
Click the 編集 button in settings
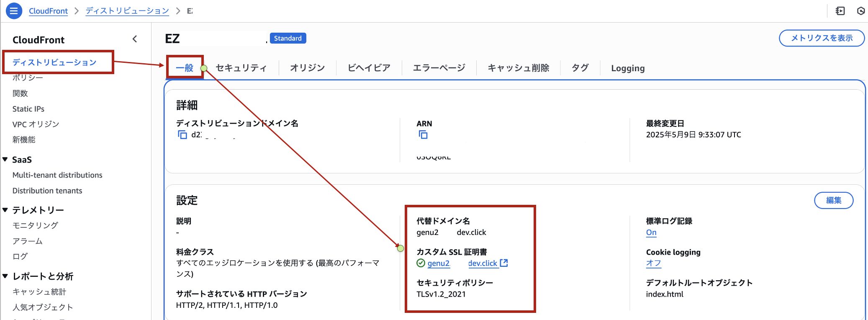coord(834,200)
